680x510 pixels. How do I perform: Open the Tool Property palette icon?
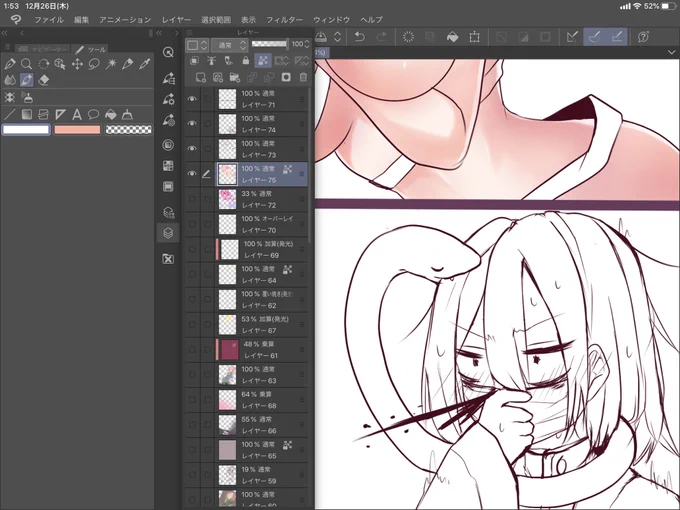click(168, 99)
